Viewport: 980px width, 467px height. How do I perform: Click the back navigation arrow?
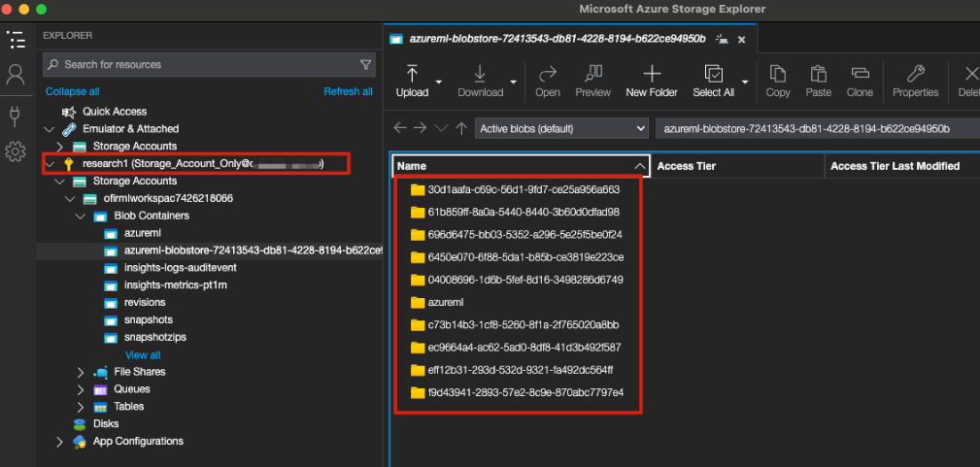pos(400,128)
